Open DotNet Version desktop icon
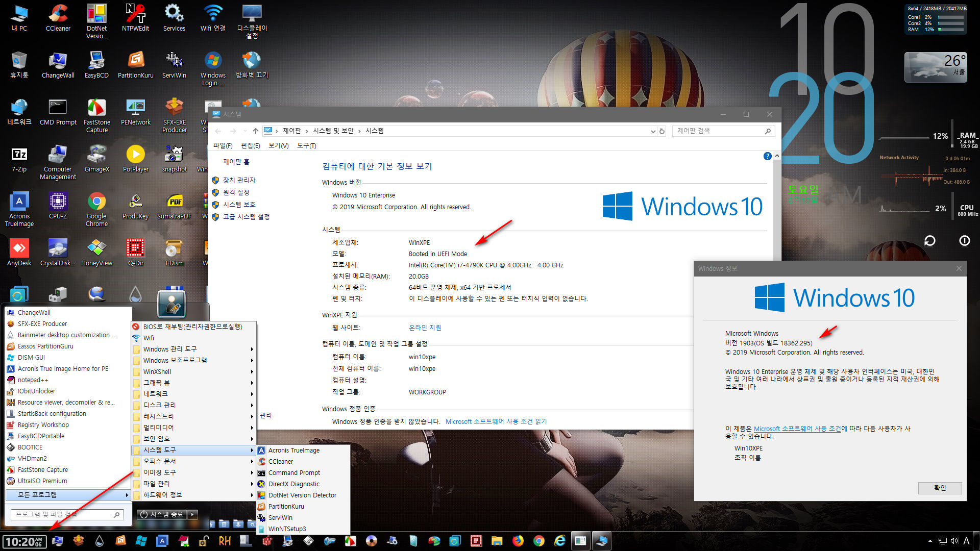Screen dimensions: 980x551 click(x=96, y=21)
